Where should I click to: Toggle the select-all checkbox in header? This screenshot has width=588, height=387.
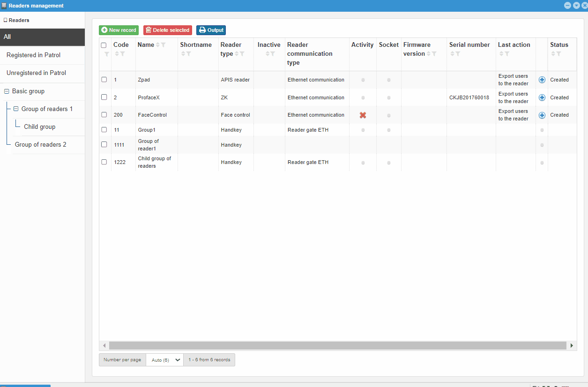[x=104, y=45]
